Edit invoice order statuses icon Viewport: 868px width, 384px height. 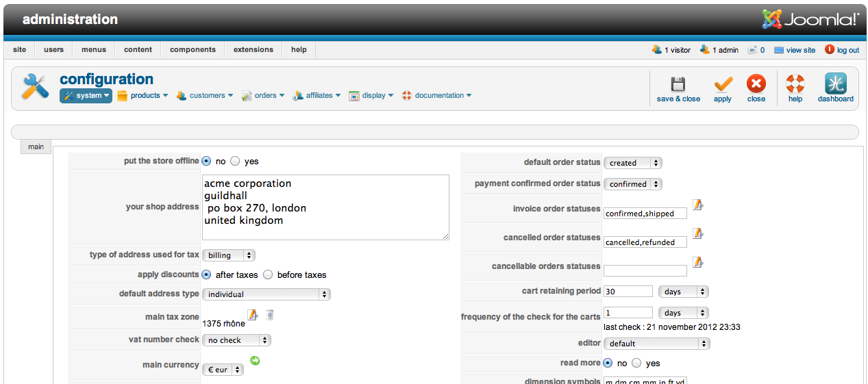click(697, 205)
